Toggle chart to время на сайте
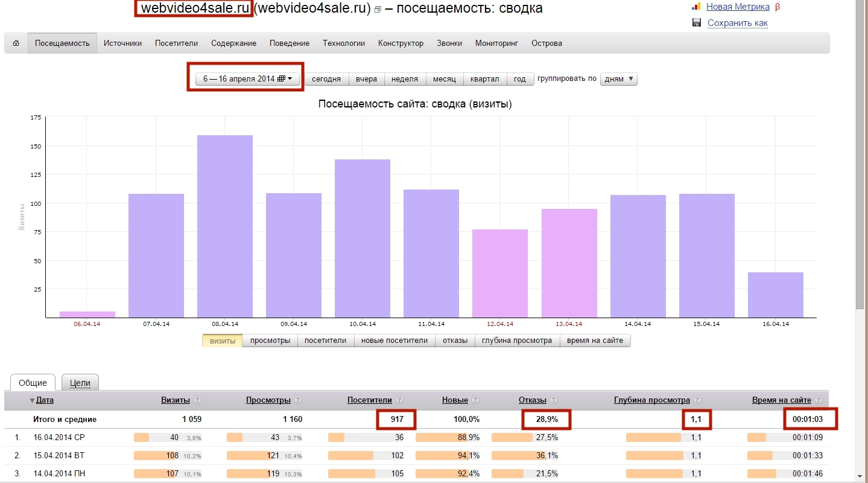The image size is (868, 483). tap(595, 341)
